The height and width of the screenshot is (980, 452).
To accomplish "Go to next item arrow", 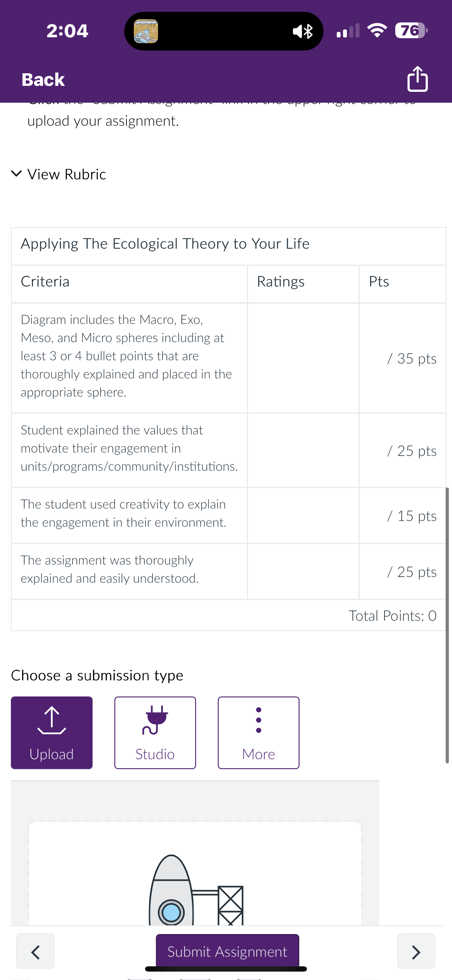I will pos(416,952).
